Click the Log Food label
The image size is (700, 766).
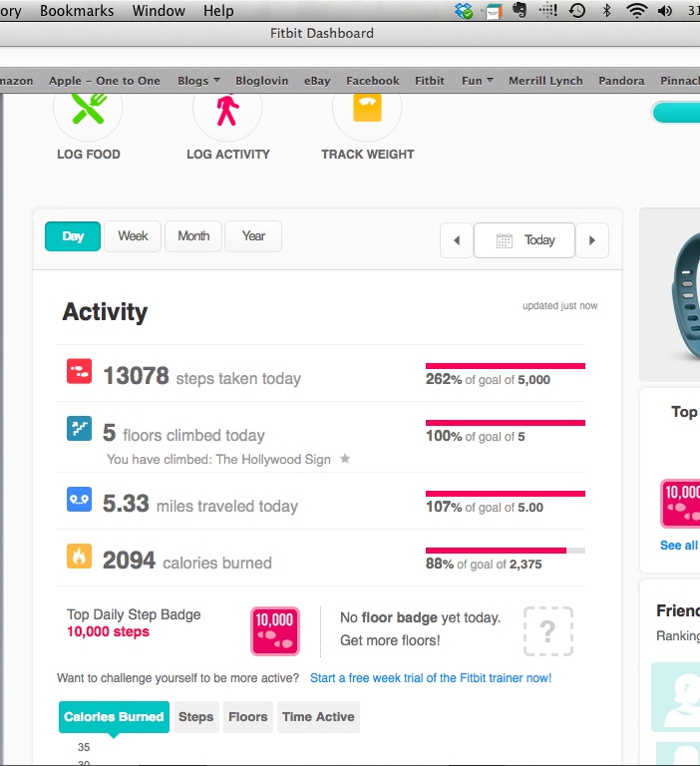tap(89, 155)
